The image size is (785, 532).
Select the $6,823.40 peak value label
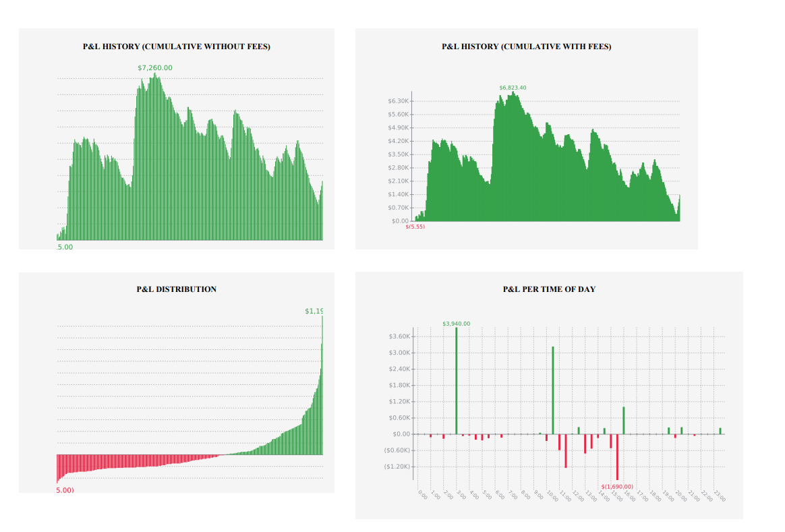[x=513, y=88]
